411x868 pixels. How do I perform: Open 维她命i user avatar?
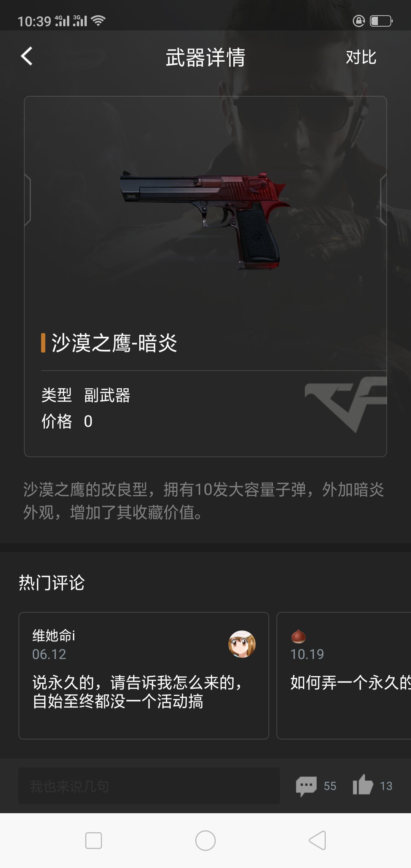(242, 644)
